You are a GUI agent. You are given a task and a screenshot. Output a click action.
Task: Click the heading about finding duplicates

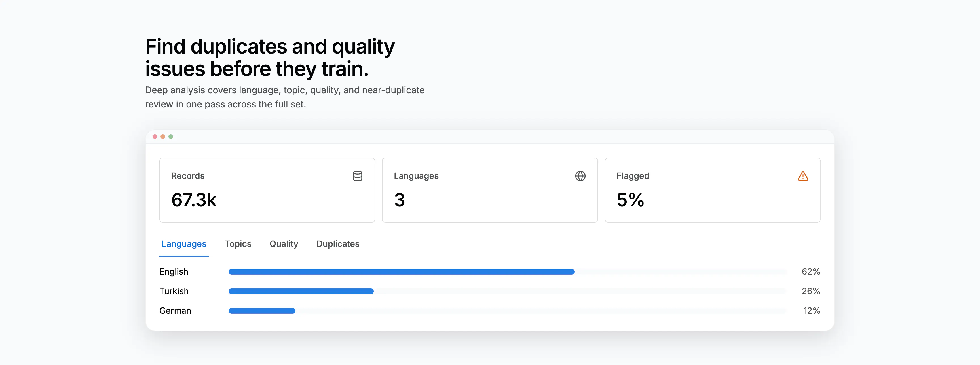270,58
